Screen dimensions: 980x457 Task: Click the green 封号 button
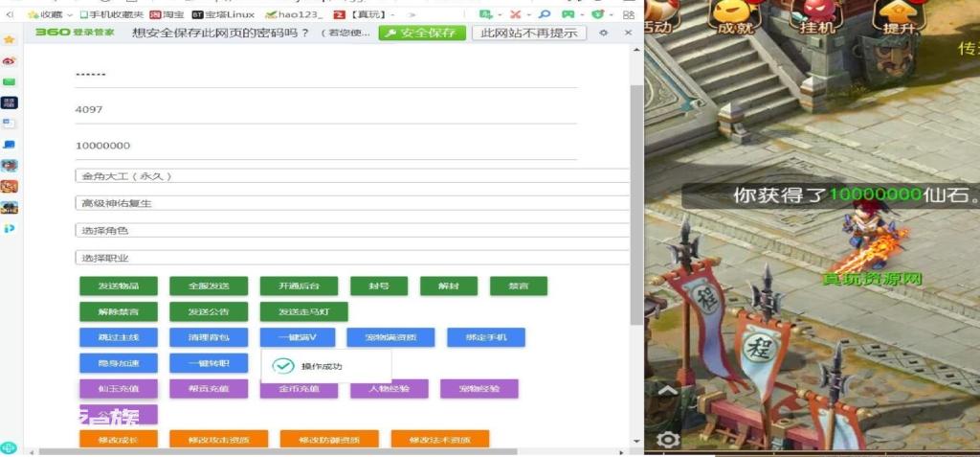click(x=379, y=286)
